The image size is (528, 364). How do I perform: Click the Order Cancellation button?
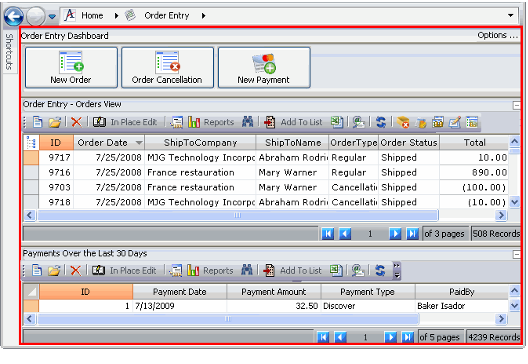[167, 68]
